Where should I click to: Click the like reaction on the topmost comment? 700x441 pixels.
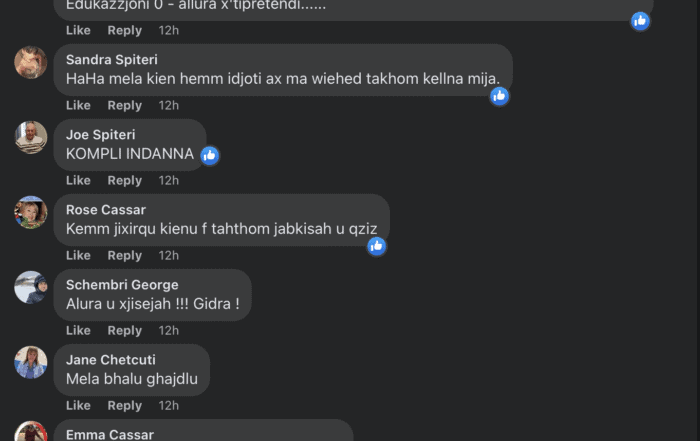coord(641,20)
